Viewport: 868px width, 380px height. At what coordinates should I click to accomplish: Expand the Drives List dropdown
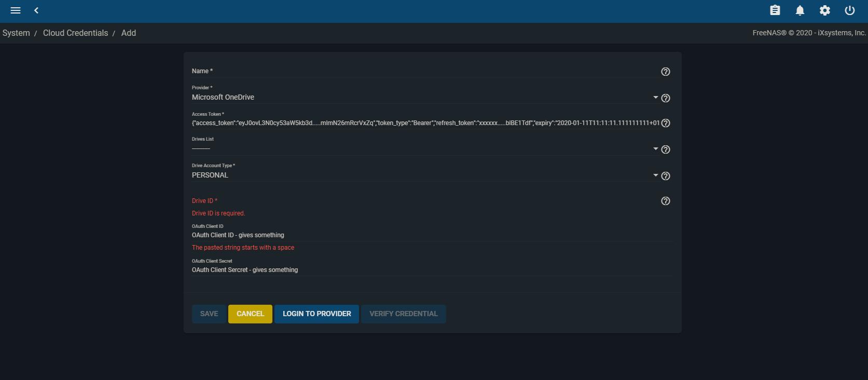coord(425,149)
